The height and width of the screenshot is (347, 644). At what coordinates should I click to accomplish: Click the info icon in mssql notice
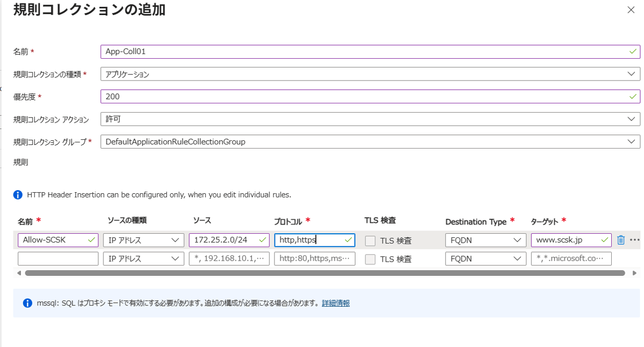point(28,303)
